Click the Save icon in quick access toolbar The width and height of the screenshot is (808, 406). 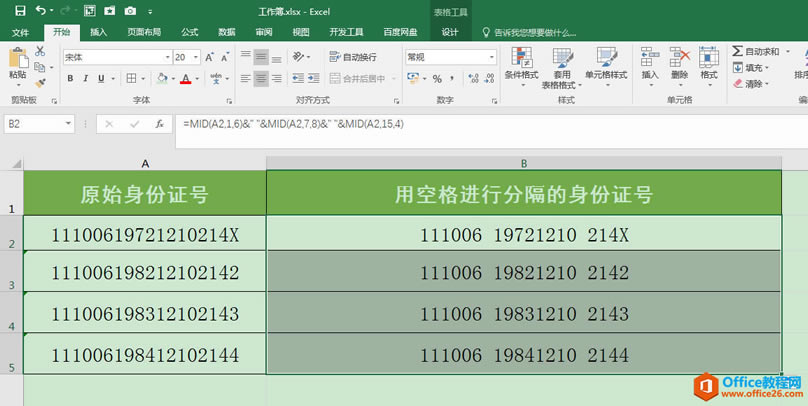[x=20, y=11]
